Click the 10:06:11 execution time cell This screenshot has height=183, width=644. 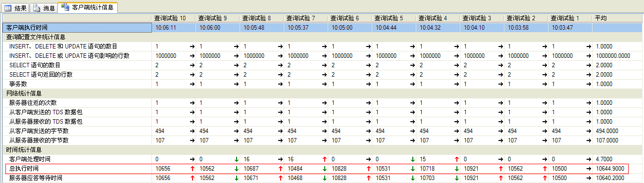click(166, 28)
